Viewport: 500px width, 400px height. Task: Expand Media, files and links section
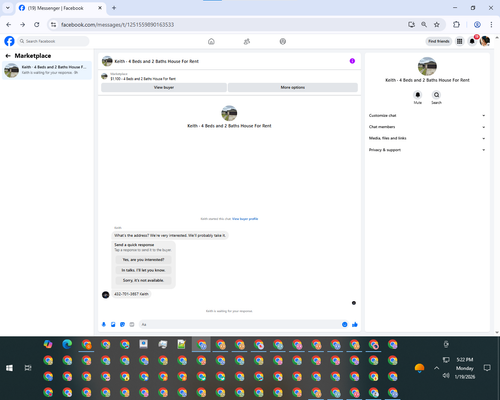click(x=427, y=138)
